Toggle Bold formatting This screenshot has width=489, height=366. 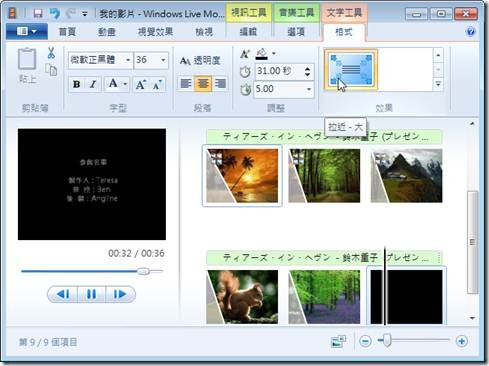pos(77,84)
